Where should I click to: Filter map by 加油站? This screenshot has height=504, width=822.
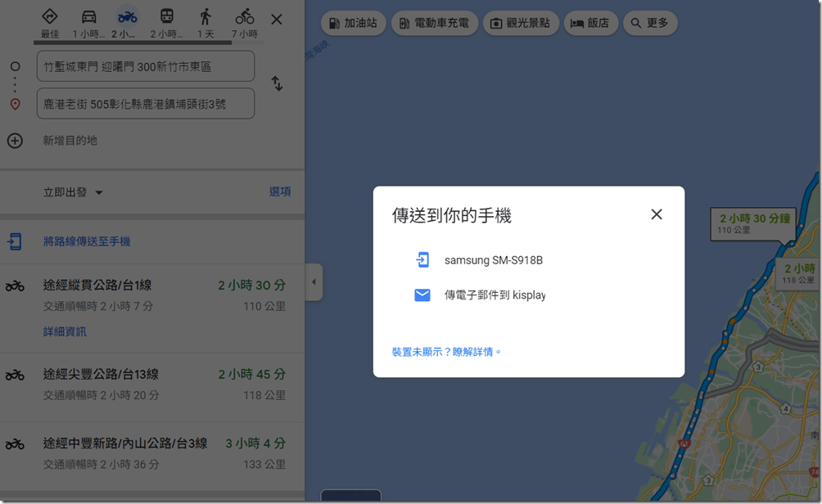(354, 23)
